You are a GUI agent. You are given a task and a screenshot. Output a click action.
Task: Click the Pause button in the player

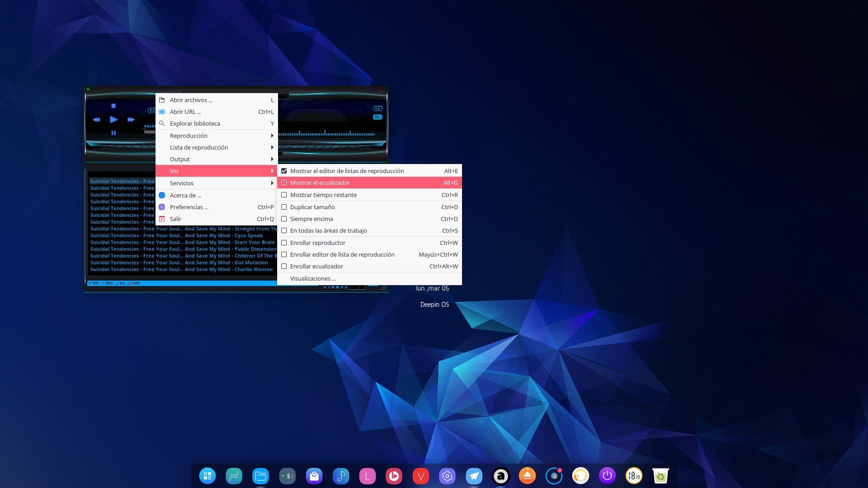tap(113, 133)
